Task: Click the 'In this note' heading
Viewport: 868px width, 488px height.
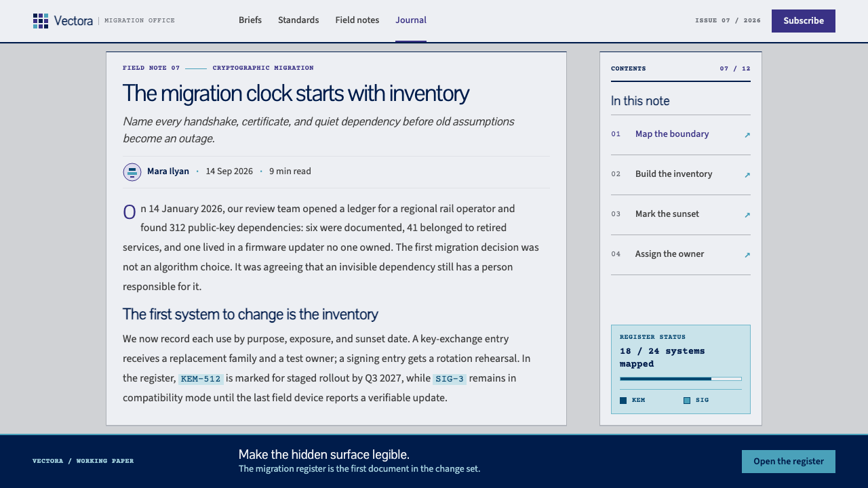Action: point(640,101)
